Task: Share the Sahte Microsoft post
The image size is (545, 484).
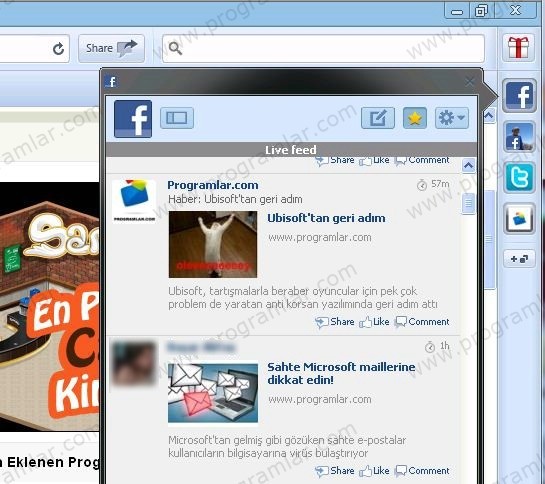Action: click(x=335, y=471)
